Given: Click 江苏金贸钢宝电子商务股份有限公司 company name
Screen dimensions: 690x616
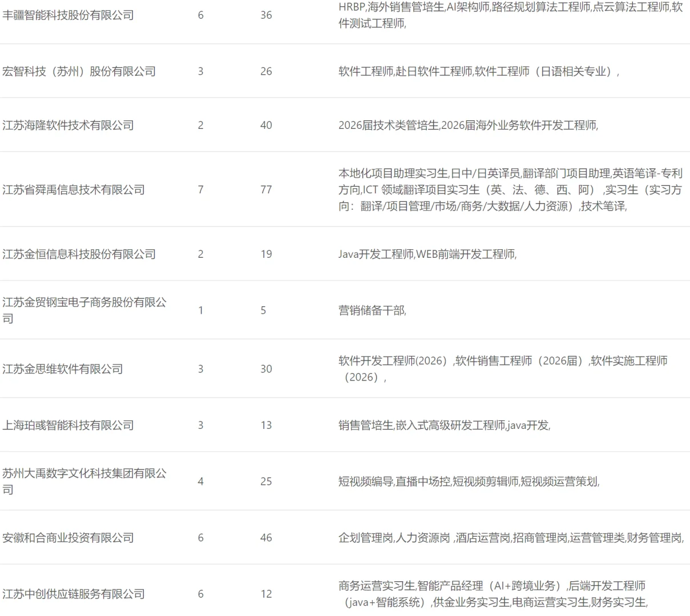Looking at the screenshot, I should 84,310.
